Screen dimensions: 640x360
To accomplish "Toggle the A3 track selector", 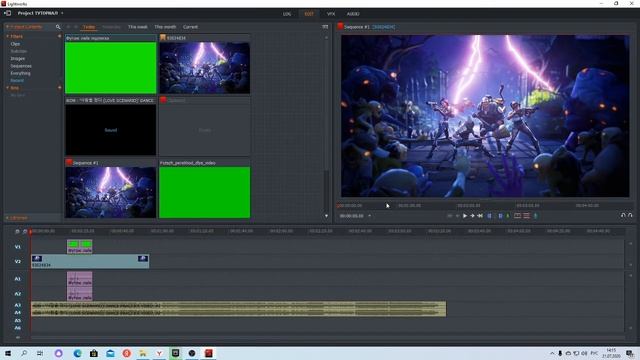I will click(18, 305).
